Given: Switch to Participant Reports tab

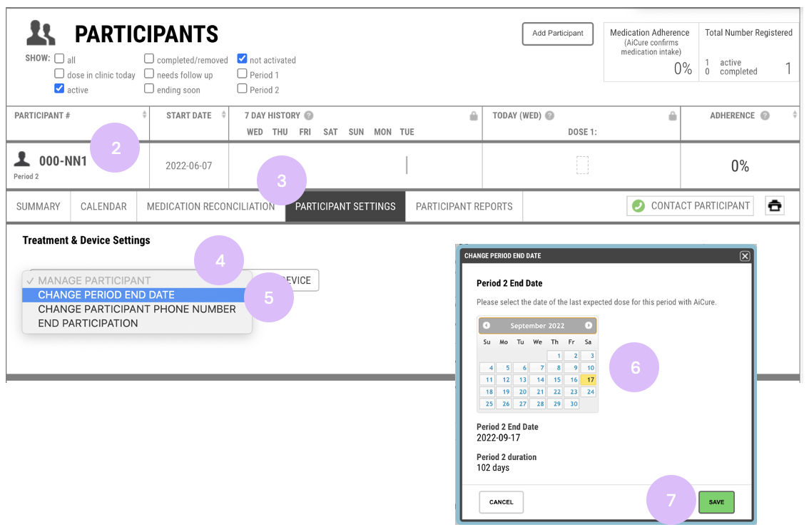Looking at the screenshot, I should pyautogui.click(x=464, y=206).
